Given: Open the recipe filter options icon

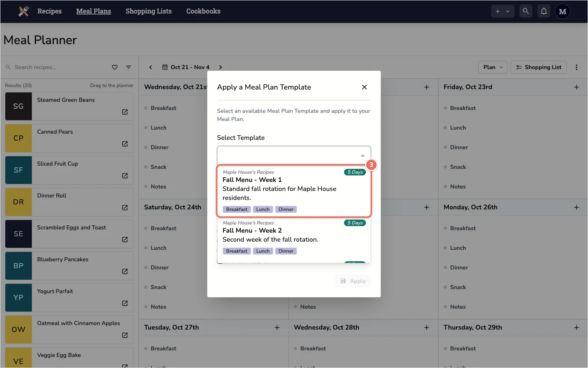Looking at the screenshot, I should [x=129, y=67].
